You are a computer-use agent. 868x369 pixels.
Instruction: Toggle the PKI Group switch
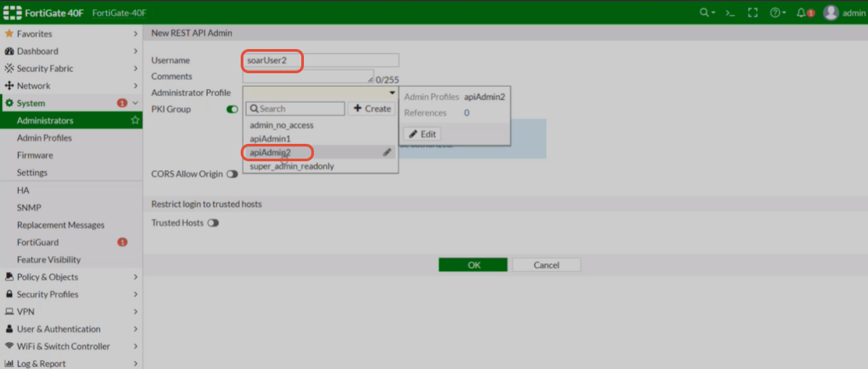[x=233, y=110]
